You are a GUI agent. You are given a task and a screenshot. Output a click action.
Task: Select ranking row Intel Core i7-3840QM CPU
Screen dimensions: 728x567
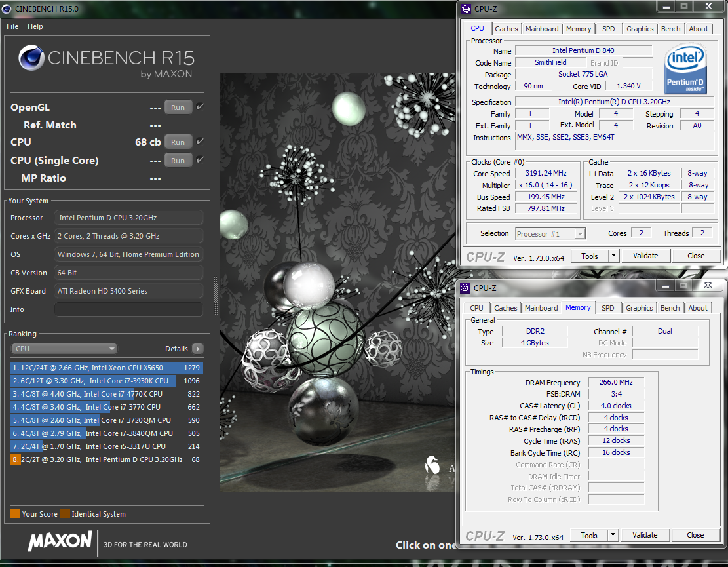[x=106, y=433]
